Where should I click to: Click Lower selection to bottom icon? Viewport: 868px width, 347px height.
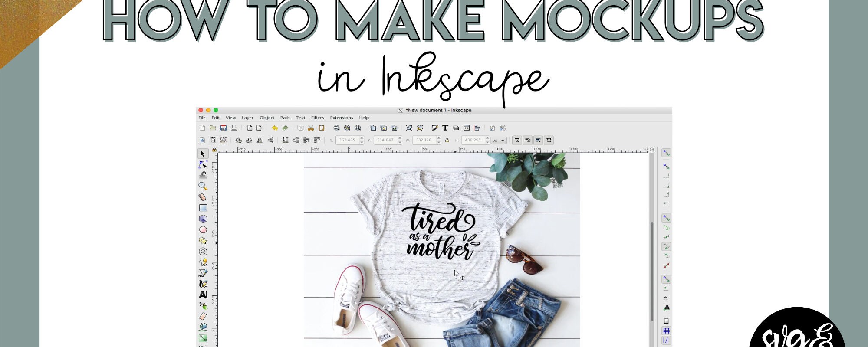(x=285, y=140)
